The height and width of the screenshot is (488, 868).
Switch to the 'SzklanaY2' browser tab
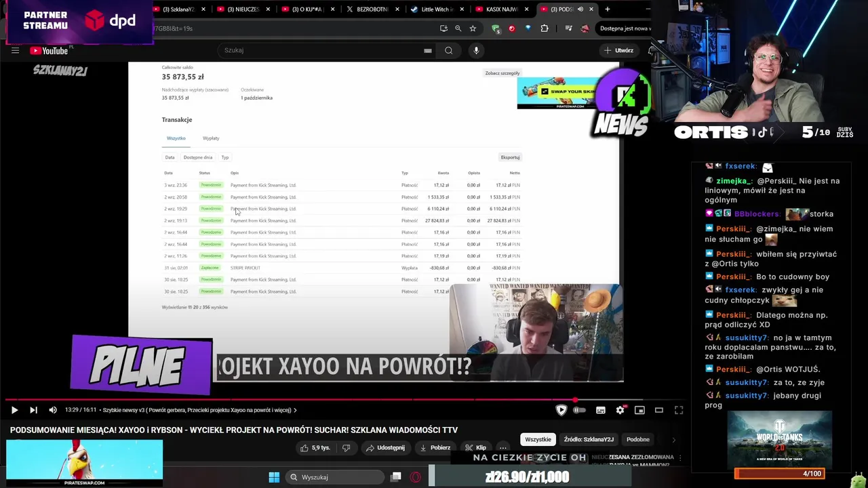click(x=178, y=9)
